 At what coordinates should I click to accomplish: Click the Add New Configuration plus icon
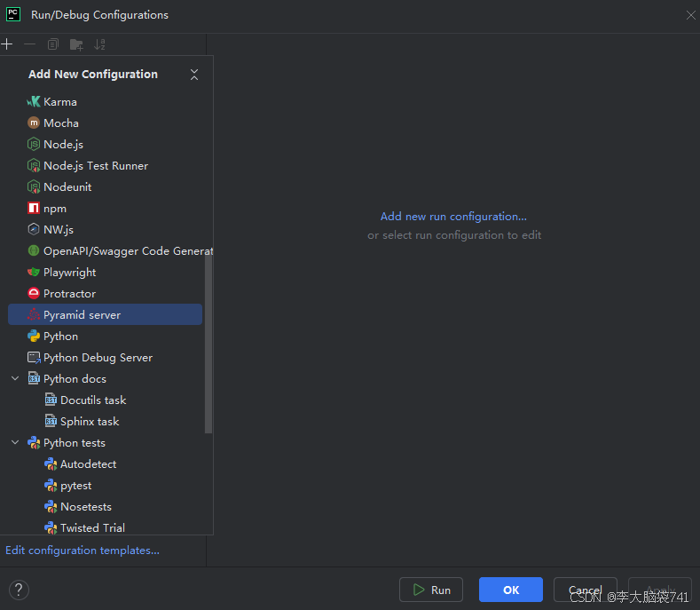7,44
